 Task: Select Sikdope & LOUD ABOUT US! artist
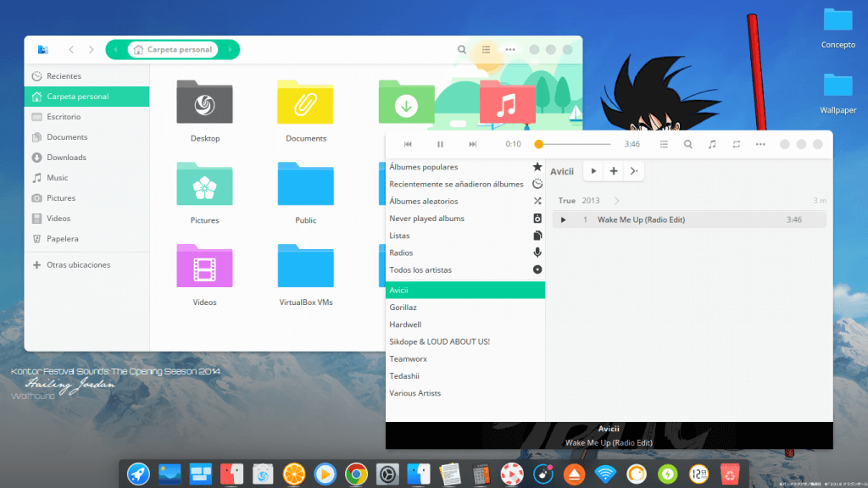pos(465,341)
